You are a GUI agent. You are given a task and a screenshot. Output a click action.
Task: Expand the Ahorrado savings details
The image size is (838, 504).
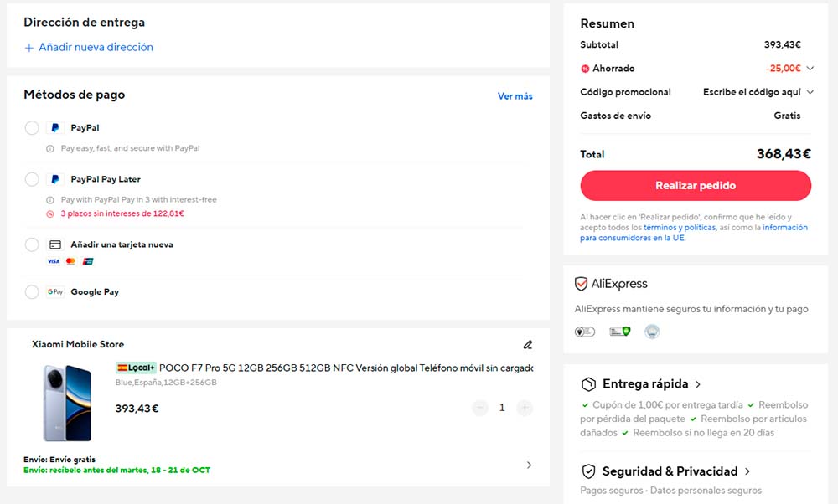pyautogui.click(x=810, y=69)
